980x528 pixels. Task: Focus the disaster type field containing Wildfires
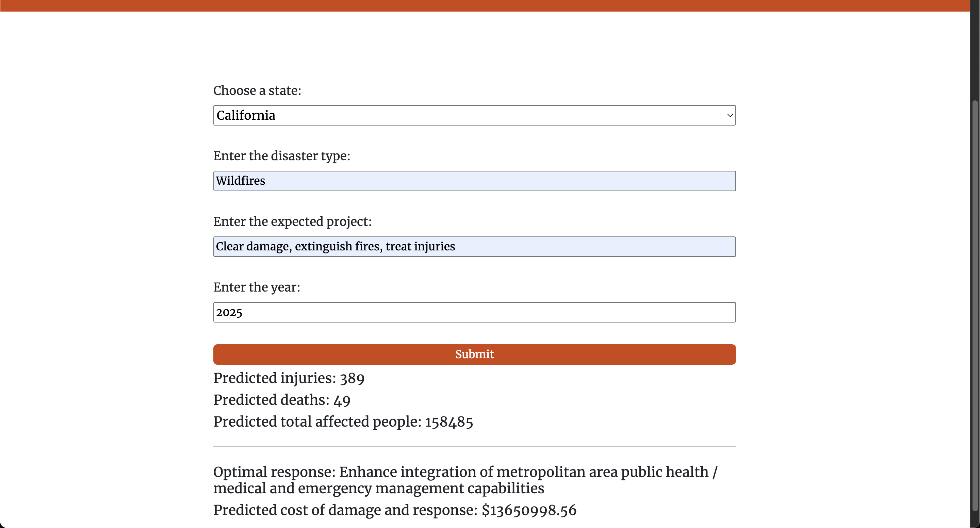click(474, 181)
